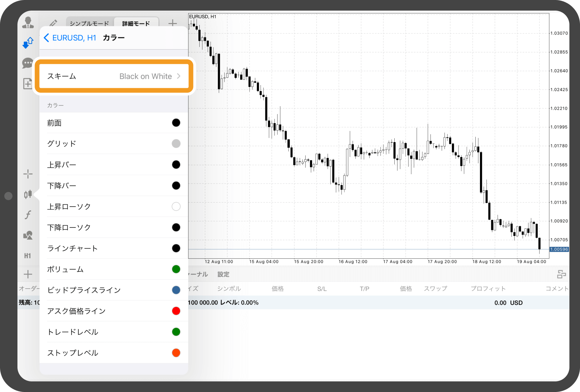580x392 pixels.
Task: Click the 17 Aug 04:00 time label
Action: [398, 261]
